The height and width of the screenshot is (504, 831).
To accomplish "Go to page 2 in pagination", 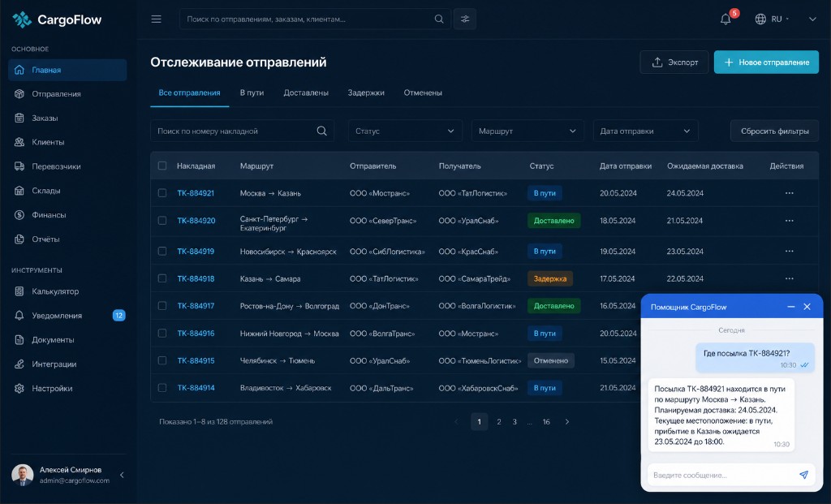I will [x=499, y=422].
